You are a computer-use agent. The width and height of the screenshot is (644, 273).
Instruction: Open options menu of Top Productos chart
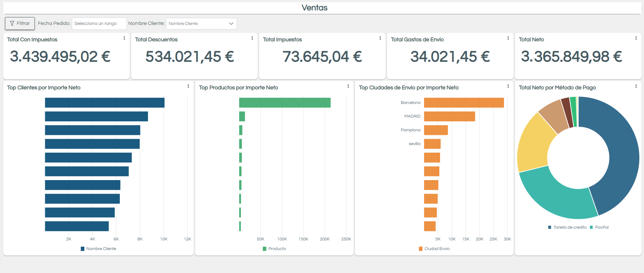pyautogui.click(x=348, y=86)
